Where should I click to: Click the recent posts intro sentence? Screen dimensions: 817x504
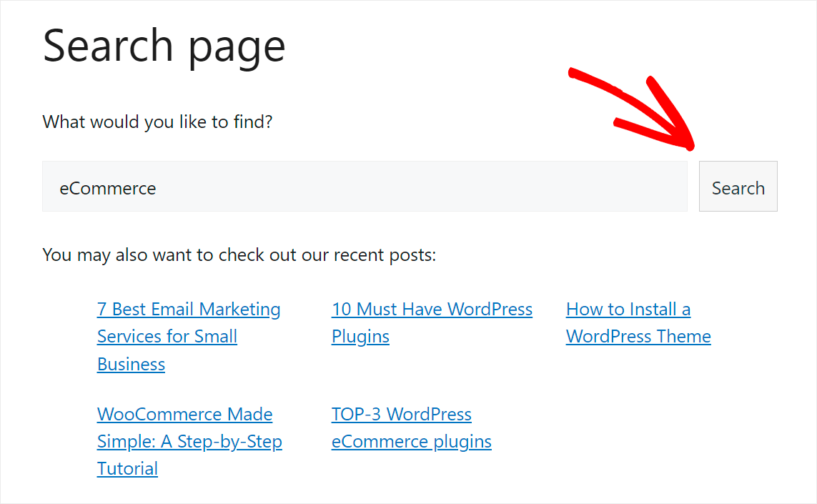(x=239, y=255)
